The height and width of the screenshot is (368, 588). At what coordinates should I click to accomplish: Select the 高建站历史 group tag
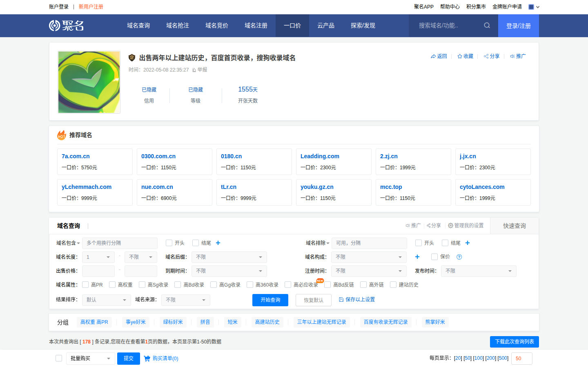coord(267,322)
